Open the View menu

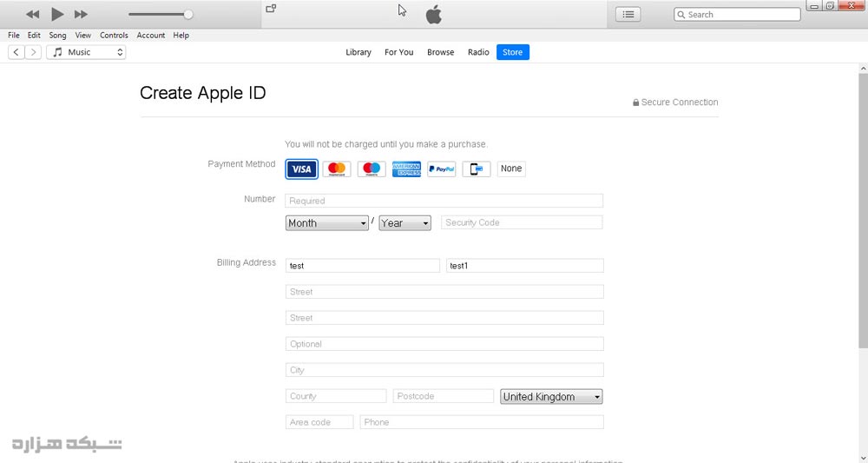pyautogui.click(x=83, y=35)
